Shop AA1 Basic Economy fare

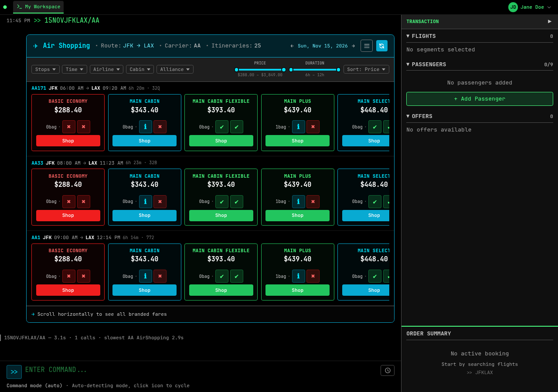coord(68,290)
